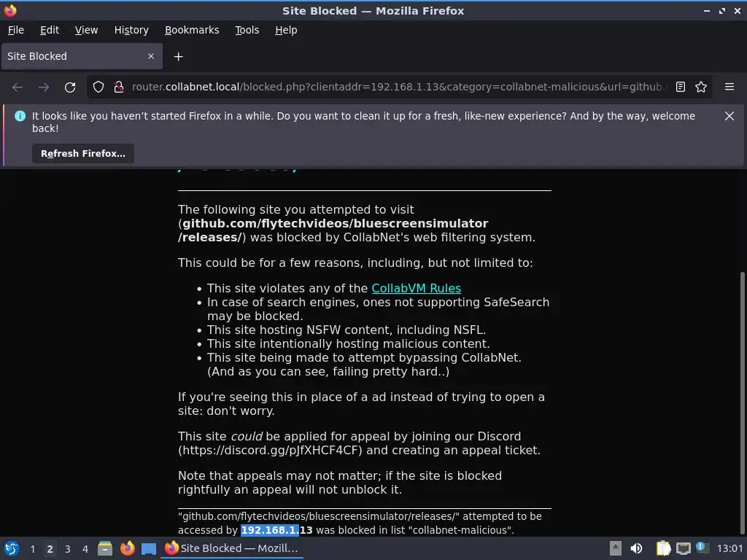Go forward one page
This screenshot has height=560, width=747.
pos(44,87)
